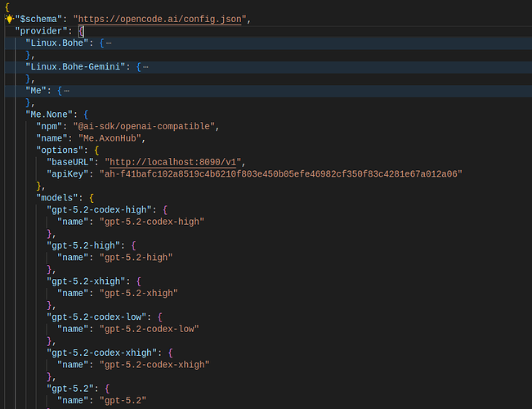Click the apiKey value starting with ah-f41bafc

(x=281, y=174)
